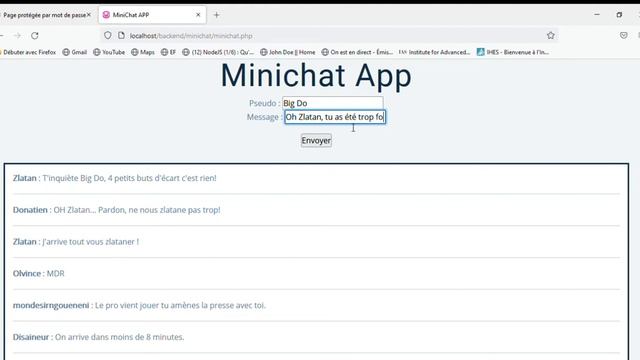Open the Maps bookmark

coord(143,52)
